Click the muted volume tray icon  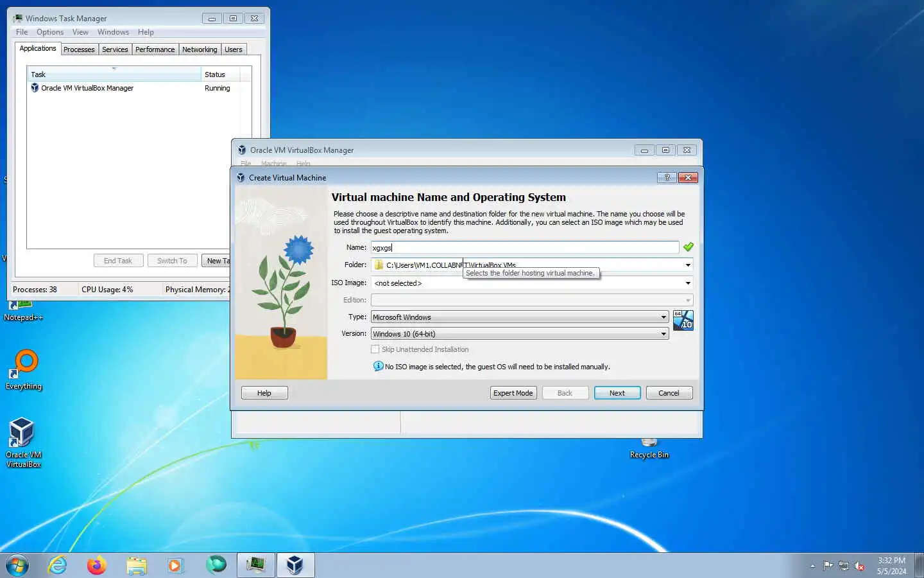(860, 566)
